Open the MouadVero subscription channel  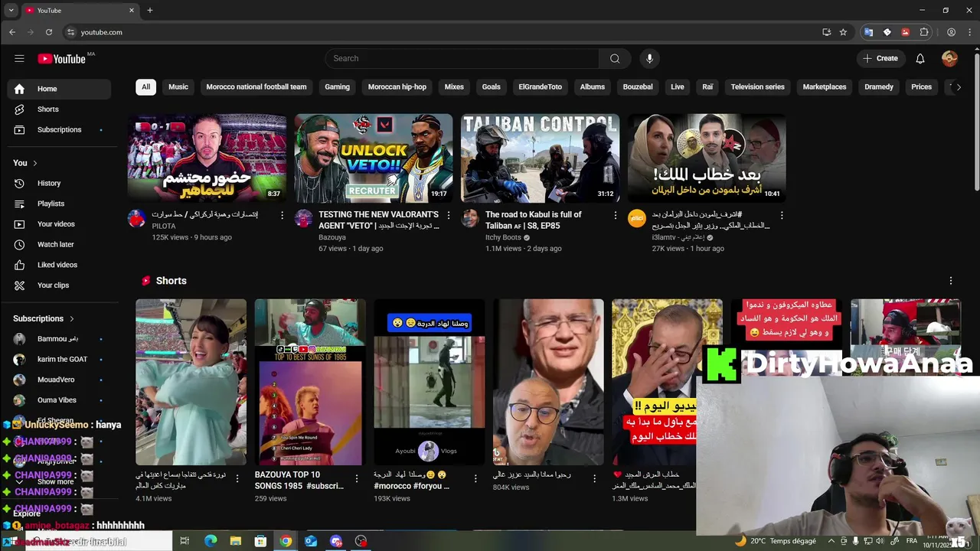(x=59, y=380)
